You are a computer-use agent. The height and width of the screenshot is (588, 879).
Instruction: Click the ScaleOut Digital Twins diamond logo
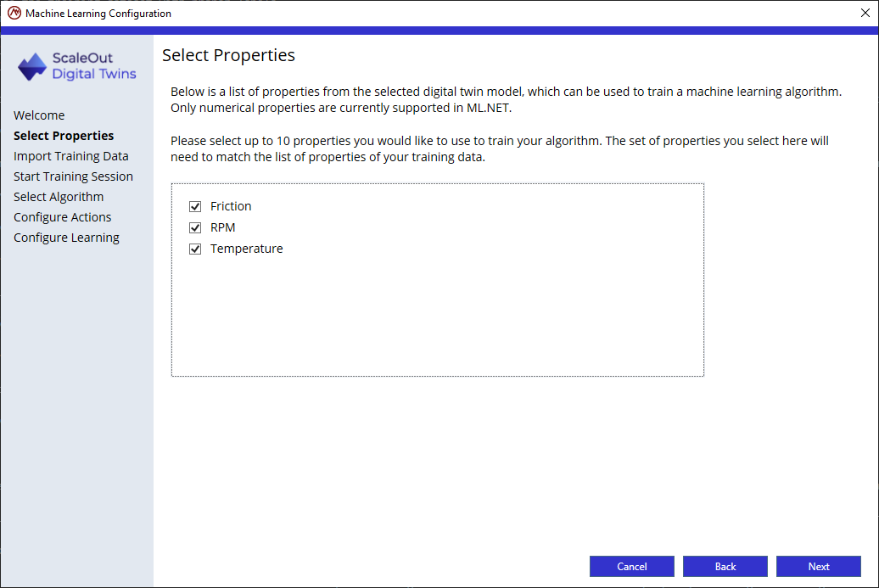(32, 67)
